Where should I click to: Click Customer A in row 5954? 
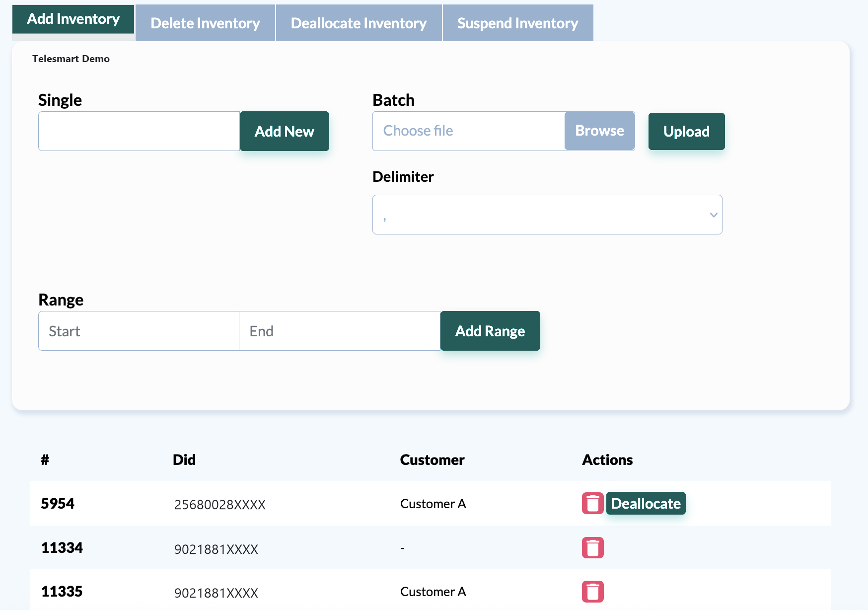pyautogui.click(x=433, y=504)
